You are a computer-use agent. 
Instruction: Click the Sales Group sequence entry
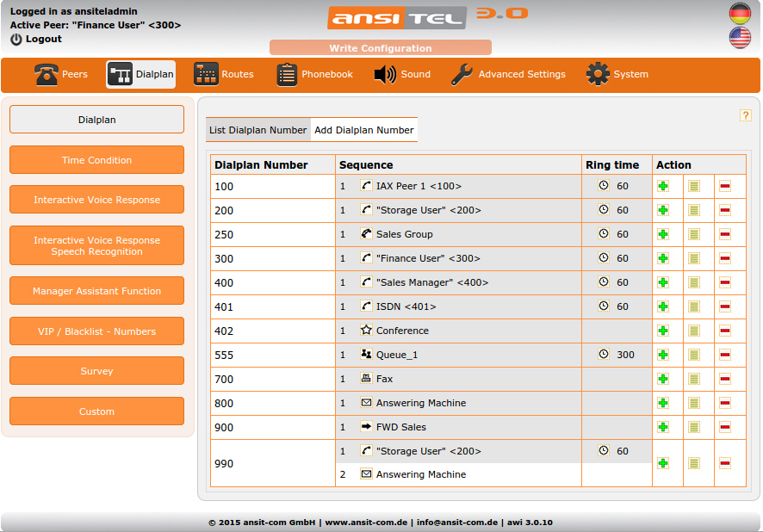404,234
